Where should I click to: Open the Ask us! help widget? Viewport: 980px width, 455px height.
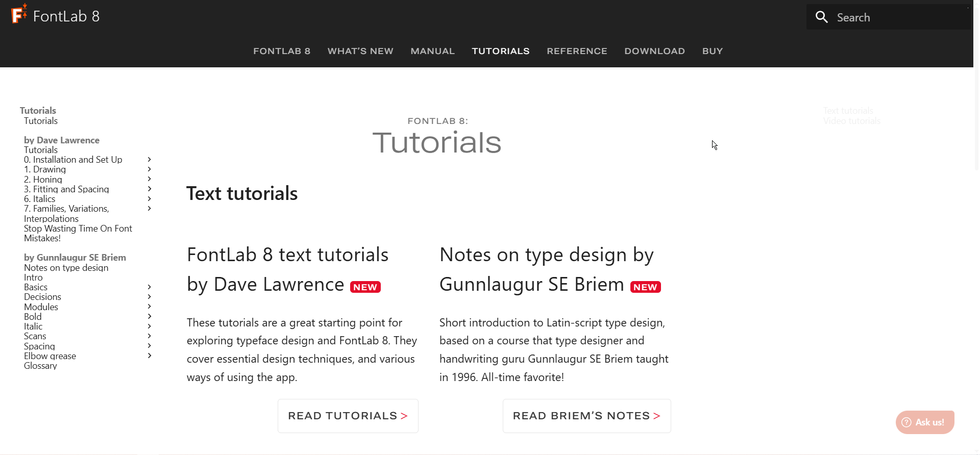pyautogui.click(x=924, y=422)
